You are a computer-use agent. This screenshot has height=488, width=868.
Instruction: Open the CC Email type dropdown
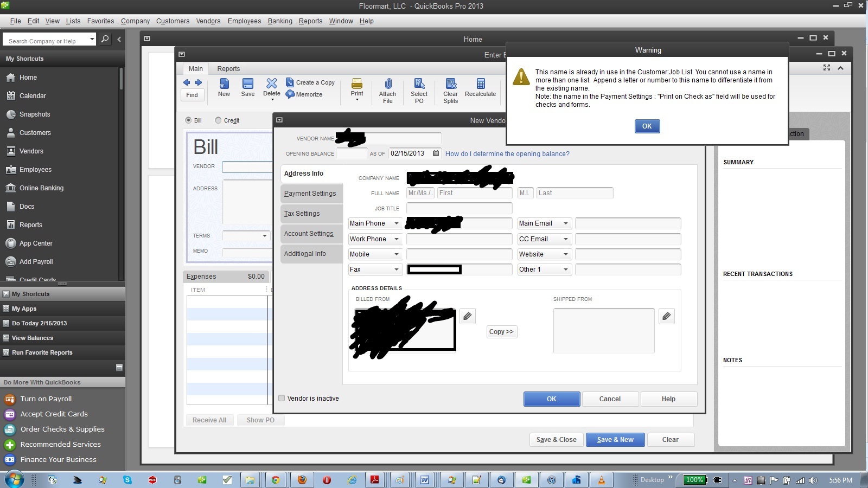click(566, 239)
